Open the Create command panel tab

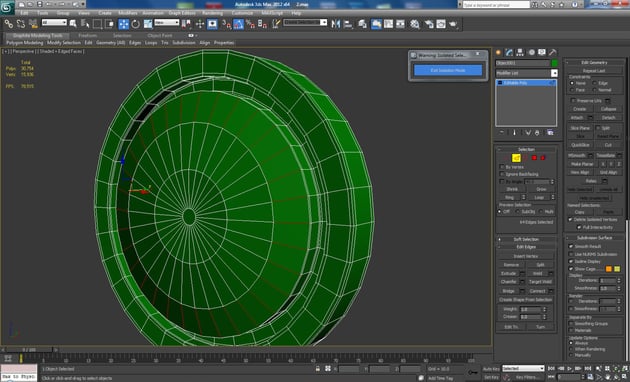499,52
